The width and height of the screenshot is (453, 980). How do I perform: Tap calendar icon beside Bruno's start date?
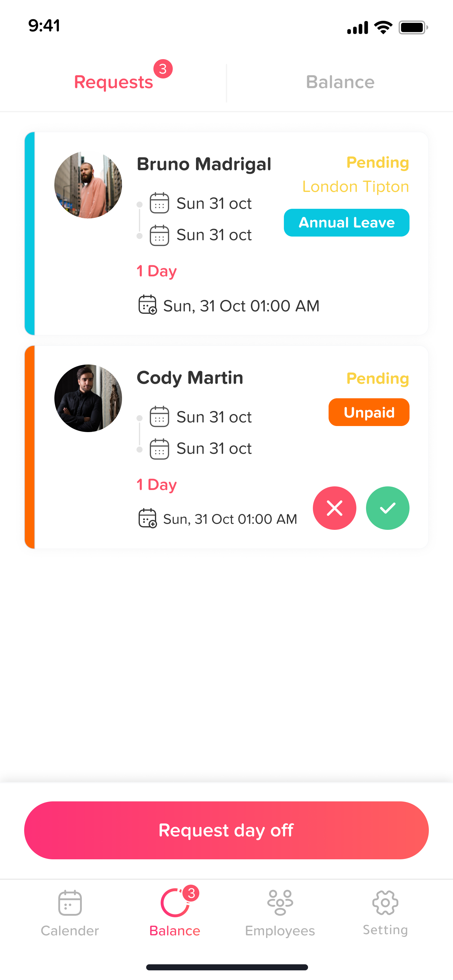click(x=159, y=203)
